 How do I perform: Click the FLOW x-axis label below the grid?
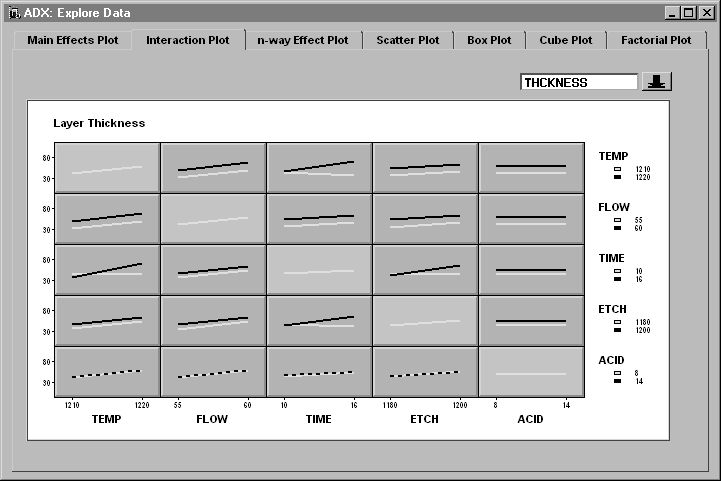pos(212,419)
